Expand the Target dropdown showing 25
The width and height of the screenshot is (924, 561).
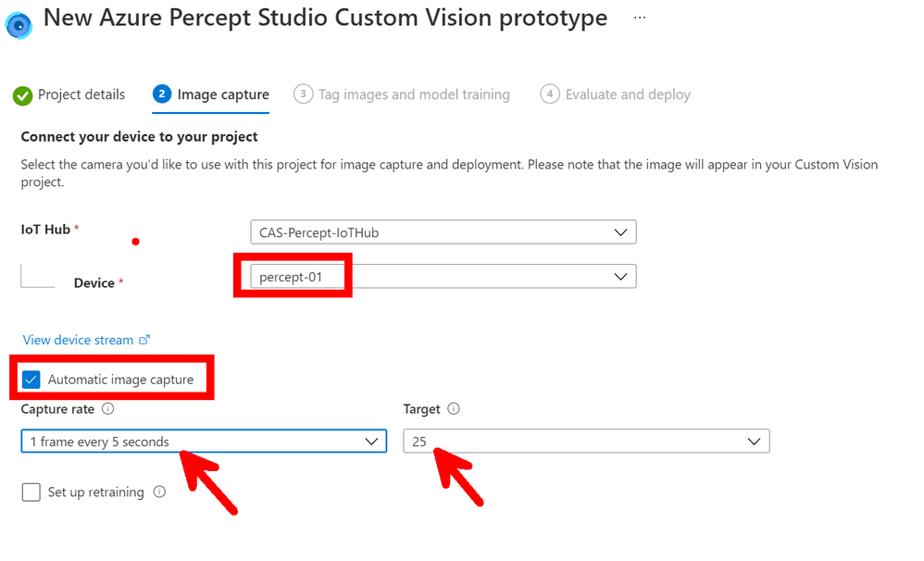coord(586,442)
